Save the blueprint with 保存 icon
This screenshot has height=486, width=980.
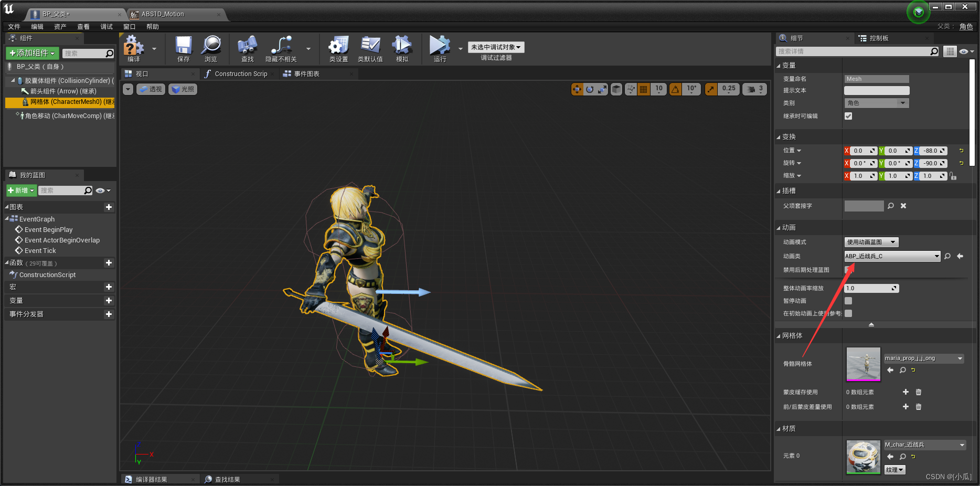tap(184, 46)
